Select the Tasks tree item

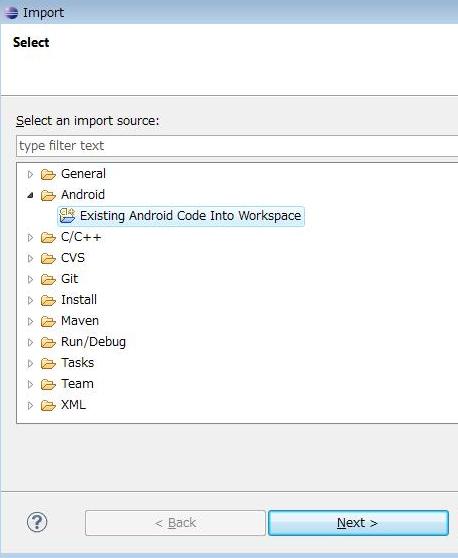[x=77, y=363]
